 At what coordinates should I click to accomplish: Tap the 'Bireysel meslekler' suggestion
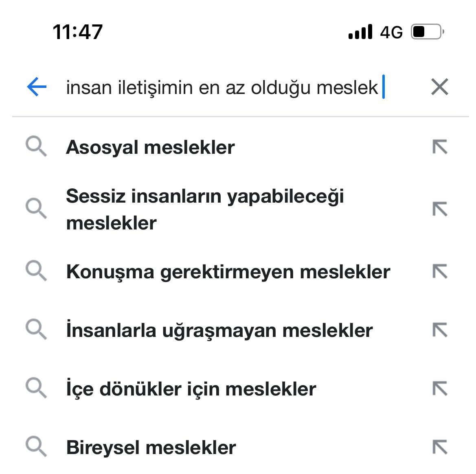[x=151, y=448]
